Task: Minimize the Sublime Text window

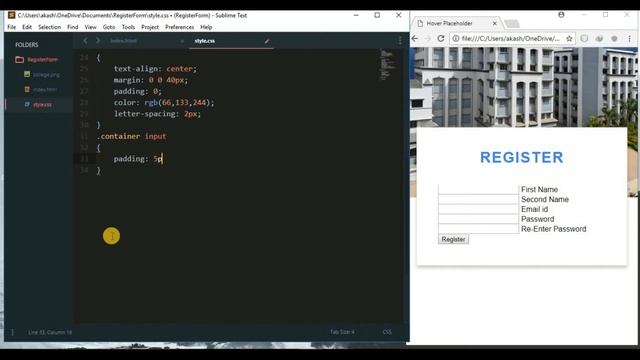Action: click(x=356, y=15)
